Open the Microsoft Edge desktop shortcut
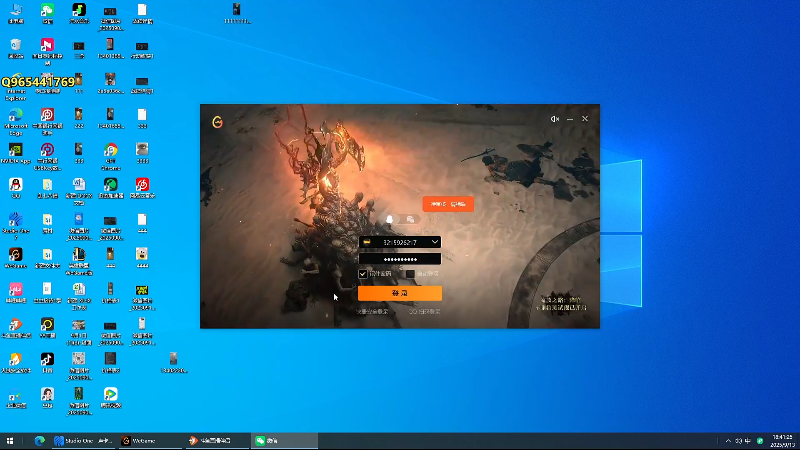The image size is (800, 450). (16, 121)
